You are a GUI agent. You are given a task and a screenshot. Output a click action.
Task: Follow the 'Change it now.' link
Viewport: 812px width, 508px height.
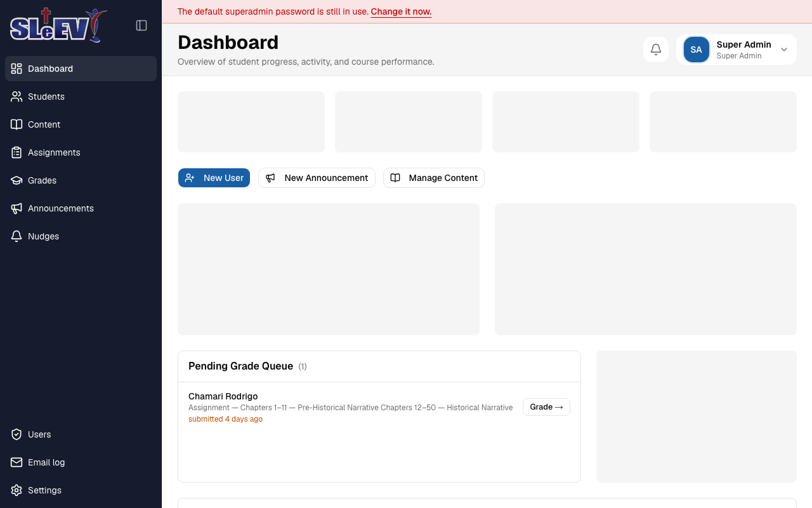coord(401,11)
